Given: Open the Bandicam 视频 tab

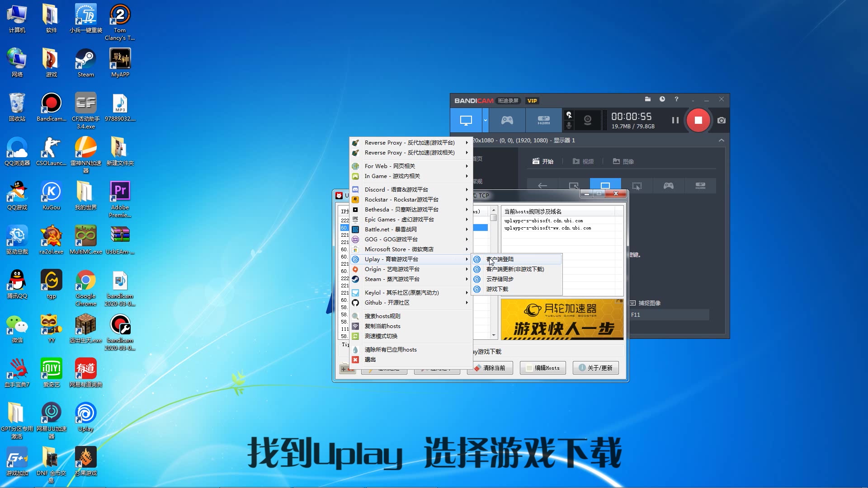Looking at the screenshot, I should point(583,161).
